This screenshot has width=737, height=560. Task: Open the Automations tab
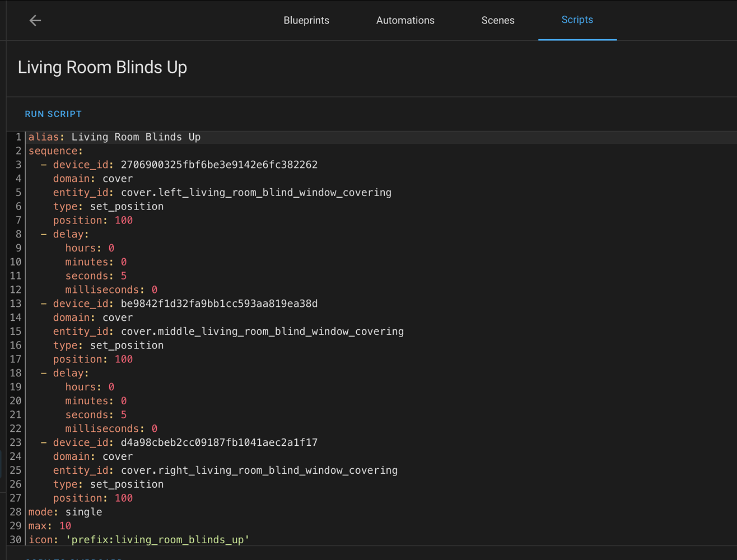405,21
